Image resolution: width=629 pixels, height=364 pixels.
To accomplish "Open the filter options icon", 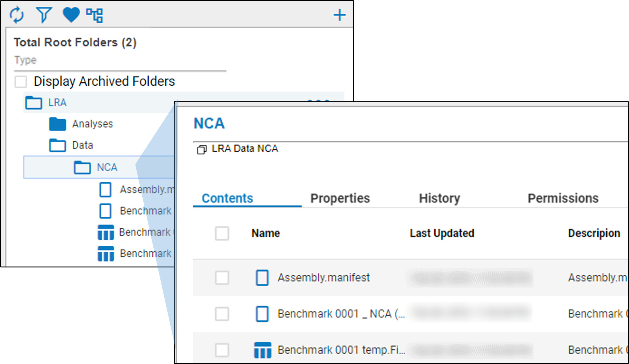I will coord(44,15).
